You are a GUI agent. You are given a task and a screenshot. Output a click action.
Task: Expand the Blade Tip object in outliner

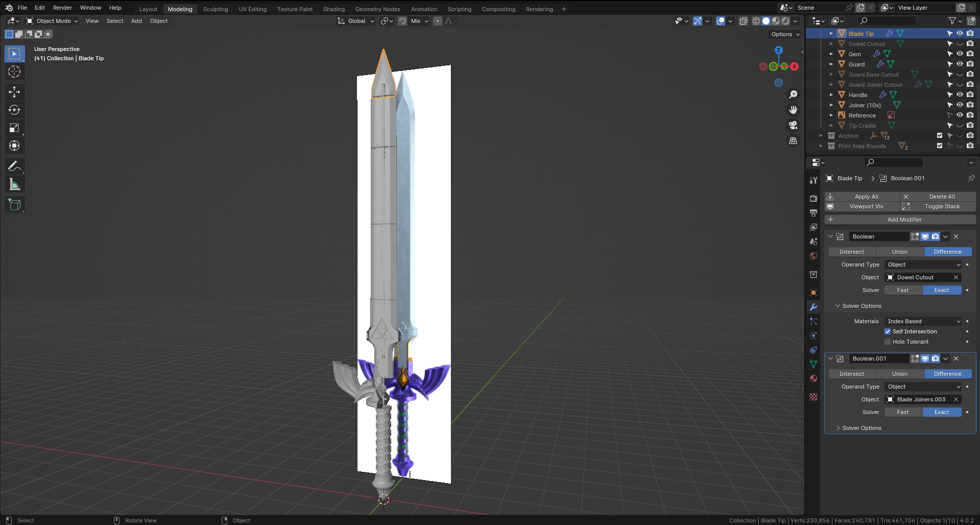pos(831,33)
